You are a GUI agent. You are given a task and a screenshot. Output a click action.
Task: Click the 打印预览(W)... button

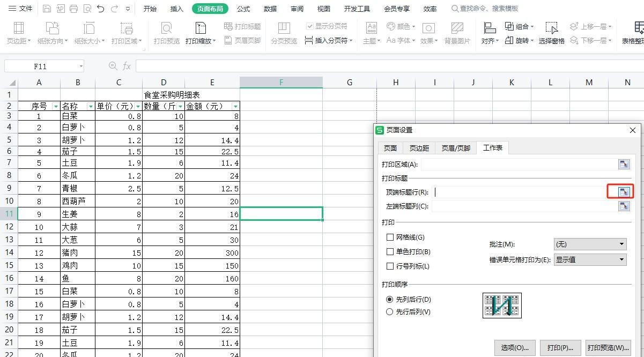point(608,348)
